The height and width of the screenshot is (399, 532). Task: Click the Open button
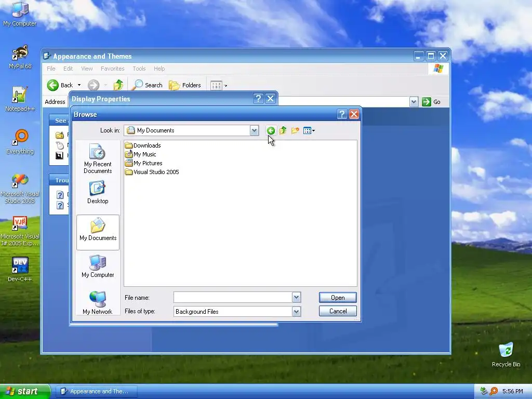click(x=338, y=297)
